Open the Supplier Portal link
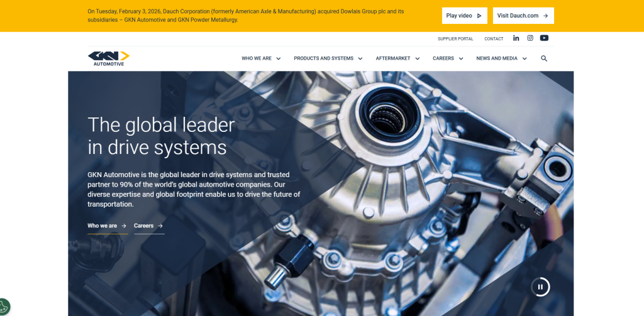Screen dimensions: 644x316 455,39
